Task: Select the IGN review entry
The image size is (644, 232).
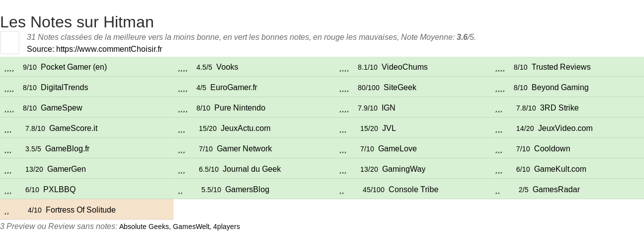Action: [x=389, y=108]
